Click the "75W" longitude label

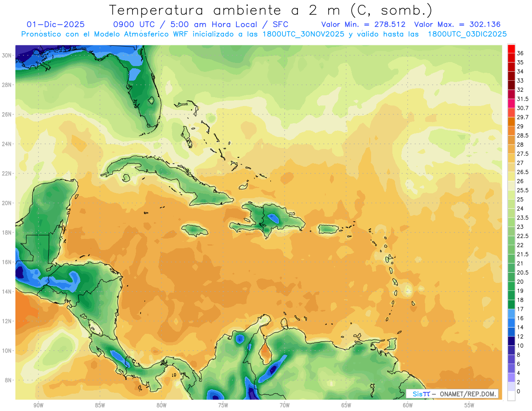point(223,405)
